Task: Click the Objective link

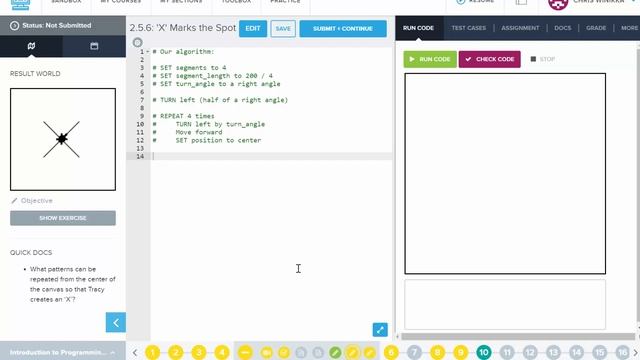Action: tap(36, 200)
